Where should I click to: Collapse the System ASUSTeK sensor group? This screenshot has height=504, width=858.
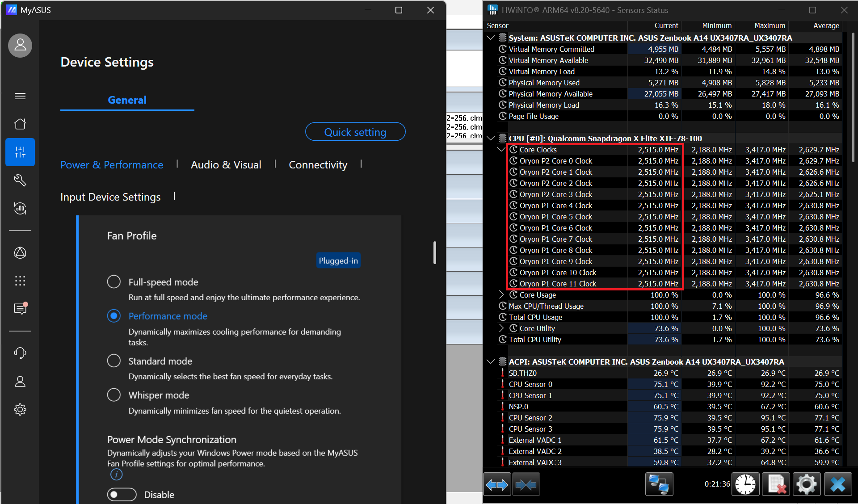(x=491, y=38)
